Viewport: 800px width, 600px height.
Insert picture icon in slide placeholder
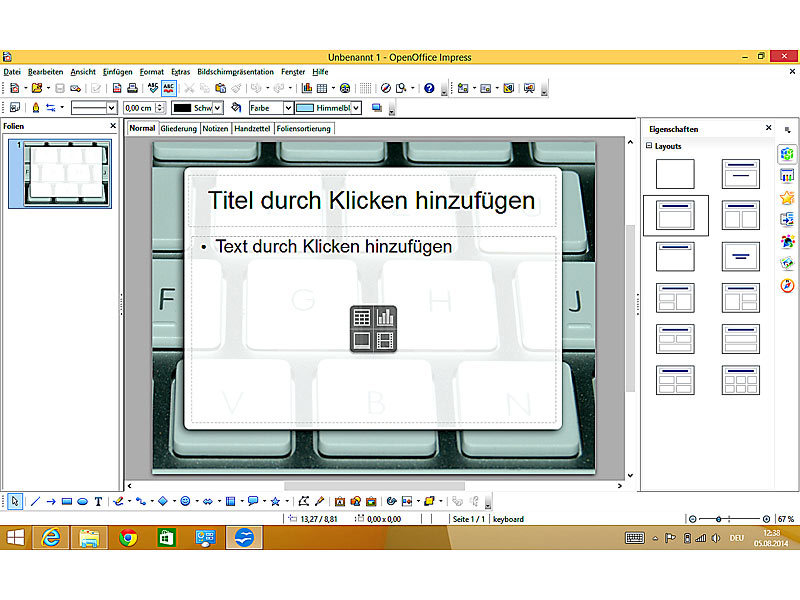click(x=362, y=340)
